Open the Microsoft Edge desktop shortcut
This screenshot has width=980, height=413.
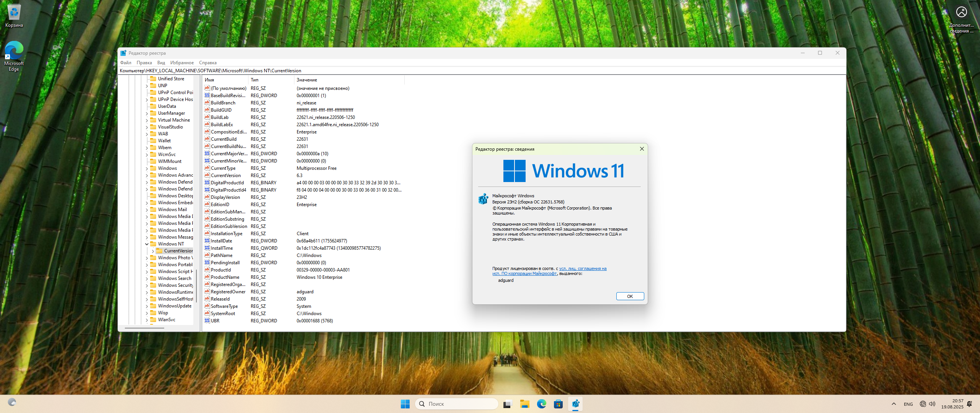tap(14, 56)
